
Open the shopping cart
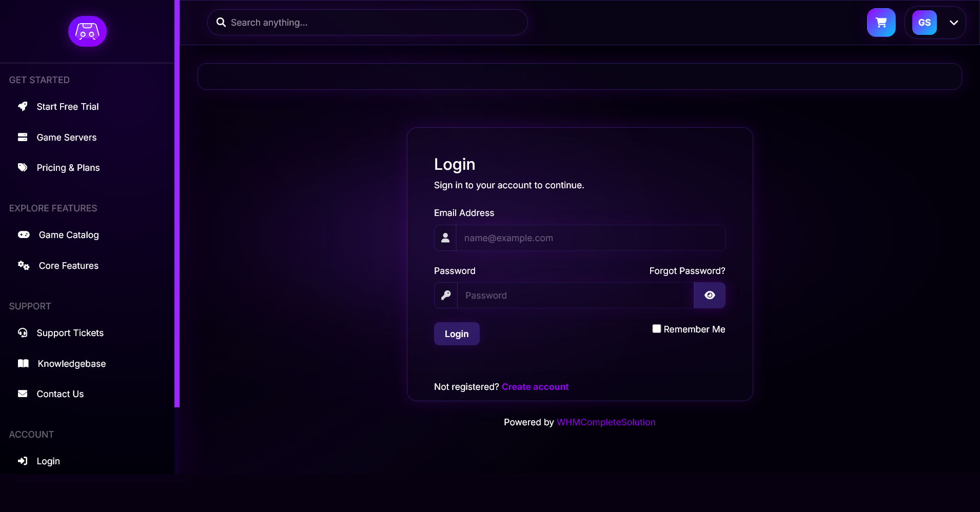point(881,23)
